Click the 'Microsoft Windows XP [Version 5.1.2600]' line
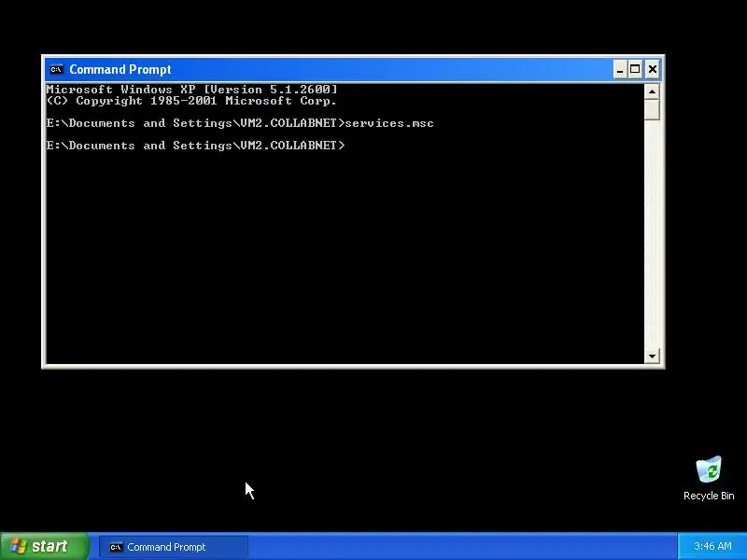Screen dimensions: 747x560 (x=192, y=90)
